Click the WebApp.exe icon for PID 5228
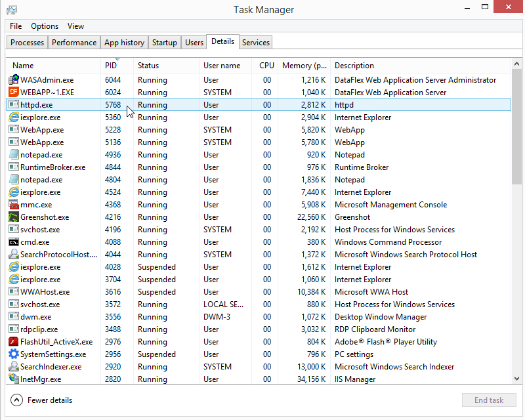525x420 pixels. 13,130
